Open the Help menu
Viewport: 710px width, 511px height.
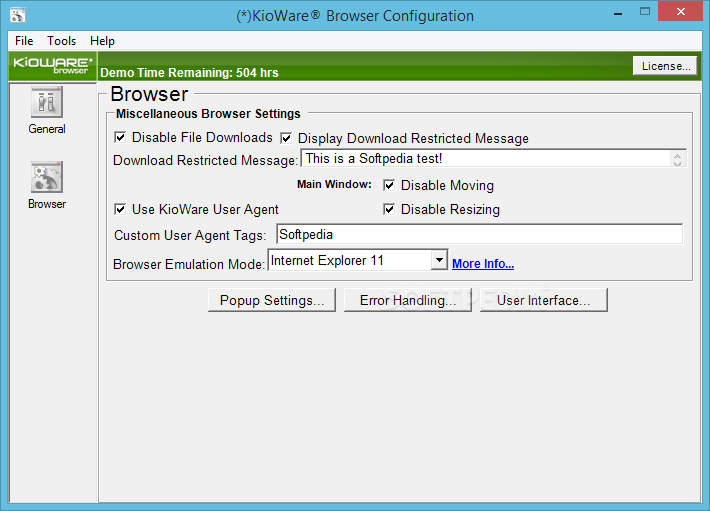point(102,41)
